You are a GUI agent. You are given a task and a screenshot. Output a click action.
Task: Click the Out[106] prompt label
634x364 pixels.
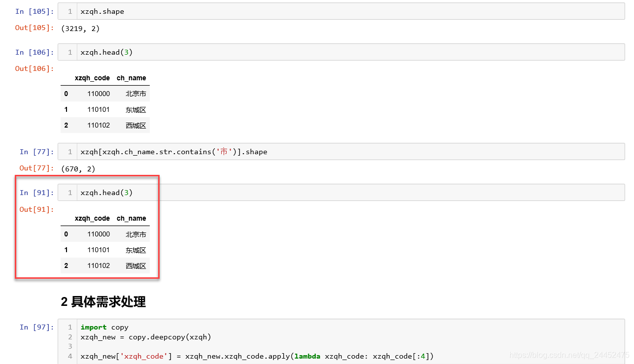click(34, 68)
